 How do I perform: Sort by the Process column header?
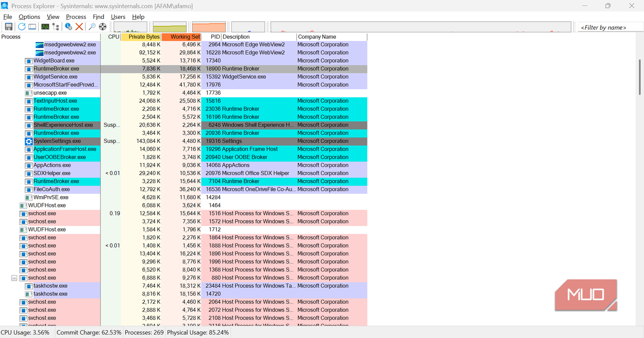[50, 37]
